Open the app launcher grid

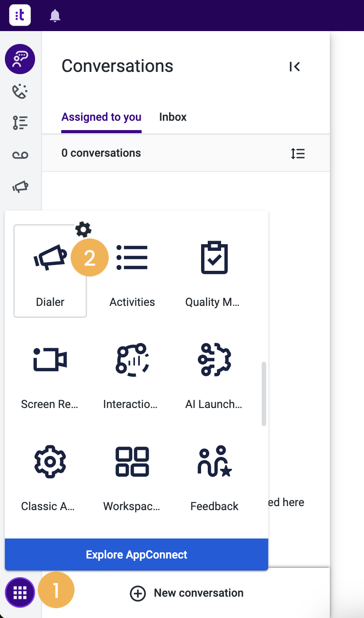point(20,592)
